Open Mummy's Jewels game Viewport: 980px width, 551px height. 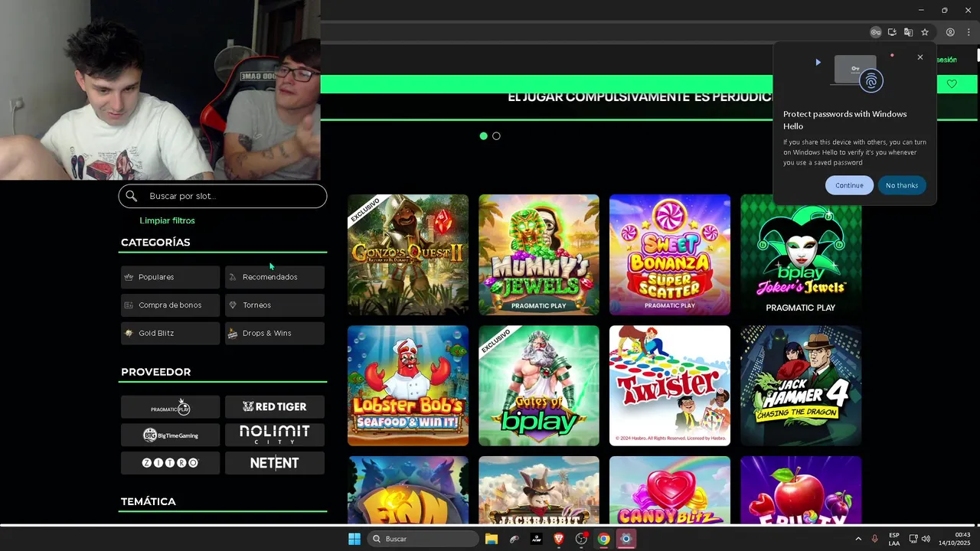point(539,255)
